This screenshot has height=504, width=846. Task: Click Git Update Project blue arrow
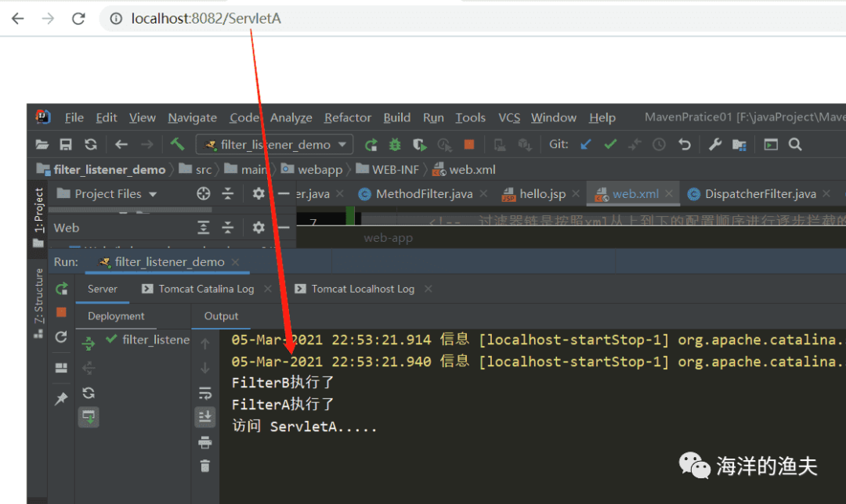tap(585, 145)
